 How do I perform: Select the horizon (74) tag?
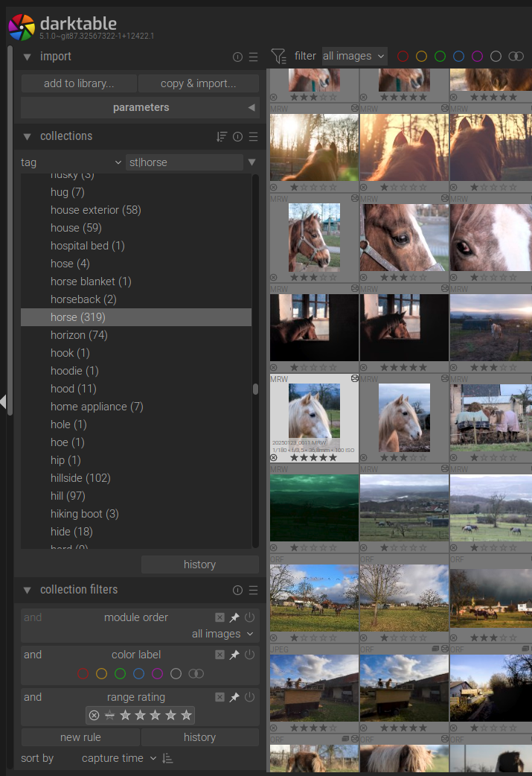click(136, 335)
